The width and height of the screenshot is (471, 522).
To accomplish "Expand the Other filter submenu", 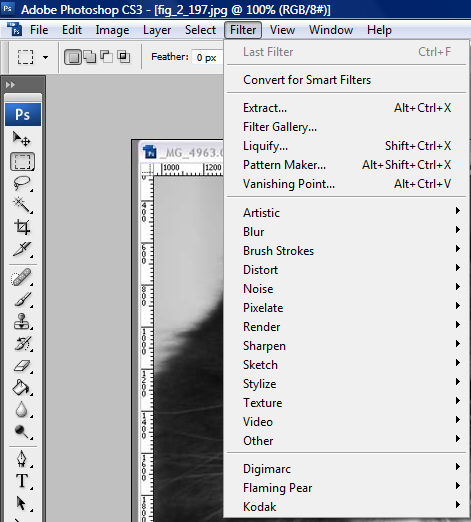I will click(x=346, y=441).
